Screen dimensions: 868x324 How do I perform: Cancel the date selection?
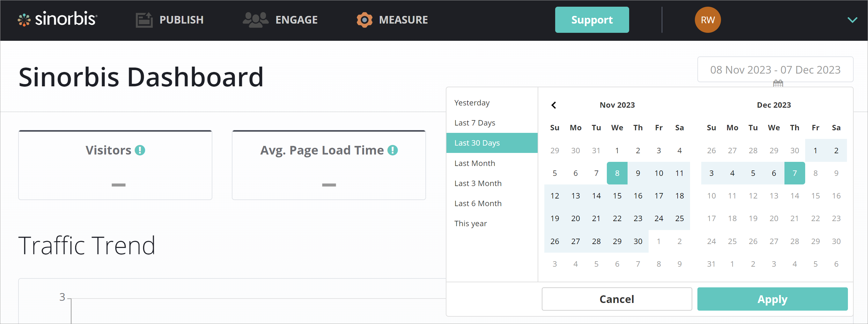616,299
